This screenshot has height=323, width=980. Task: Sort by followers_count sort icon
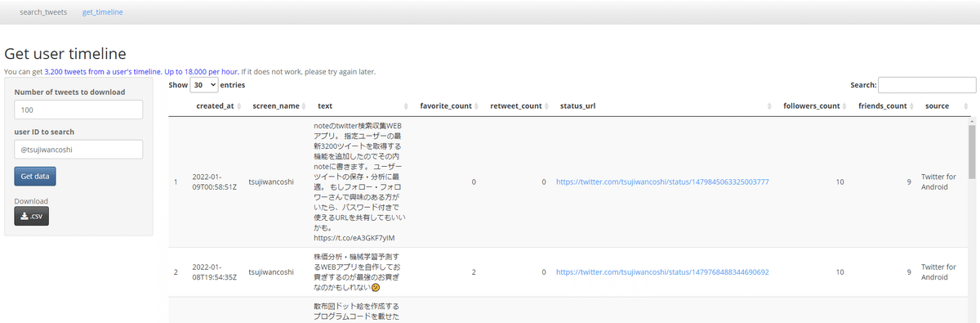(848, 106)
